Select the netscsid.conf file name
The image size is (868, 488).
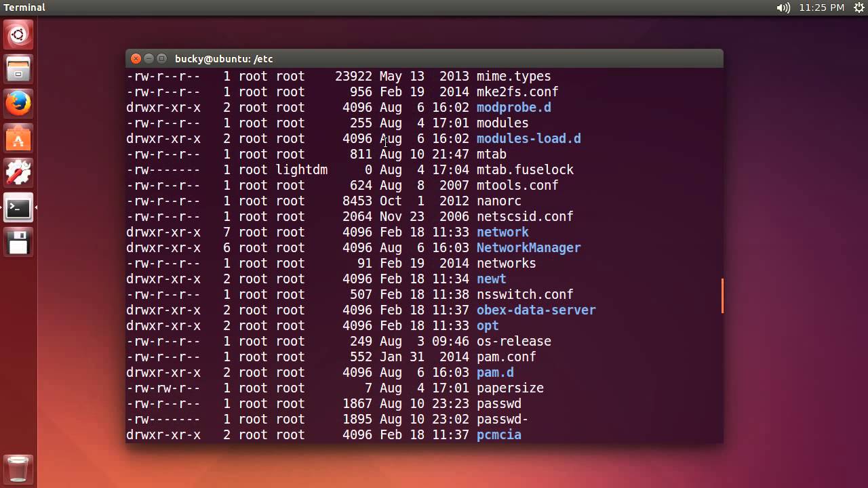[x=525, y=216]
